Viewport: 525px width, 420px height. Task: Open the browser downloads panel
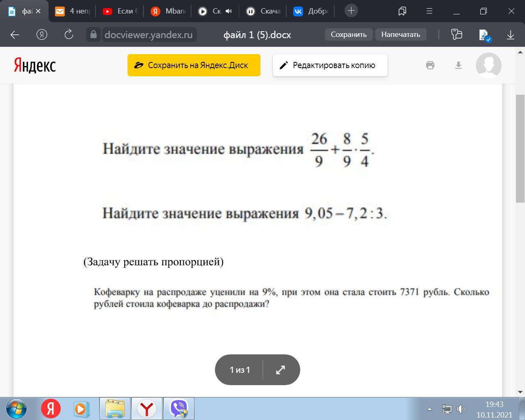click(511, 34)
